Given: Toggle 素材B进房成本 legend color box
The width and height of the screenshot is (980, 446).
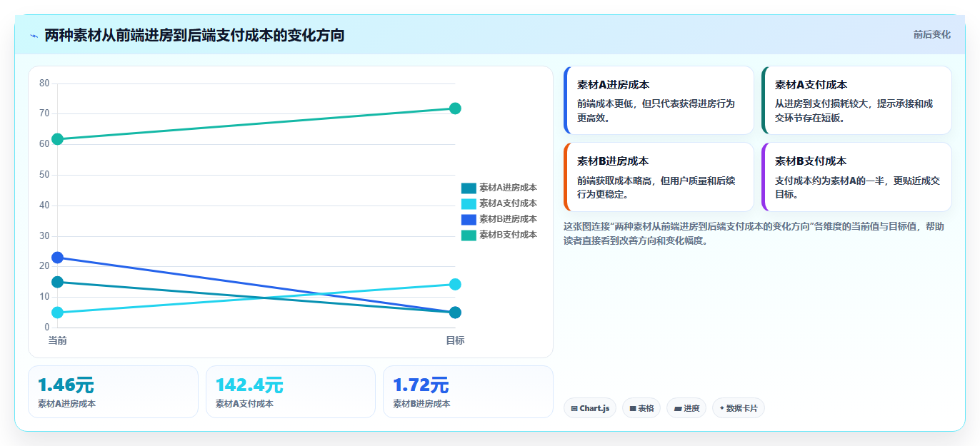Looking at the screenshot, I should pyautogui.click(x=469, y=220).
